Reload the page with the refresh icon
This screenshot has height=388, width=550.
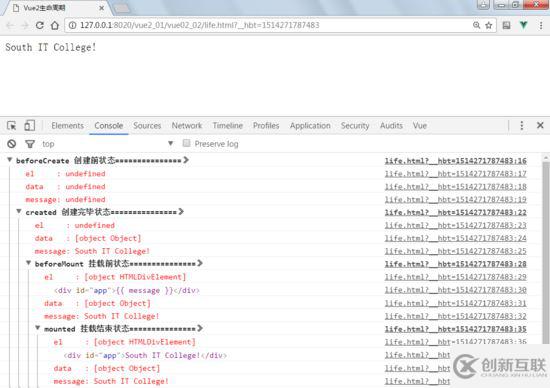[x=40, y=25]
